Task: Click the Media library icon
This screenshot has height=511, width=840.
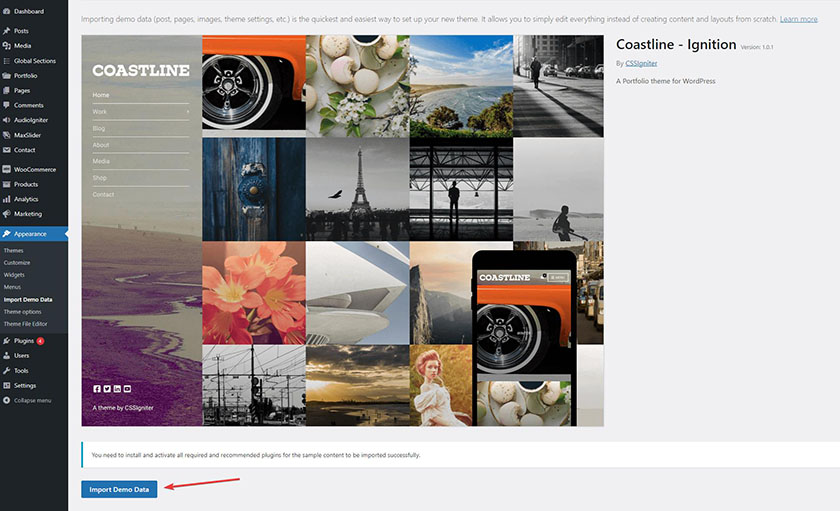Action: (x=6, y=46)
